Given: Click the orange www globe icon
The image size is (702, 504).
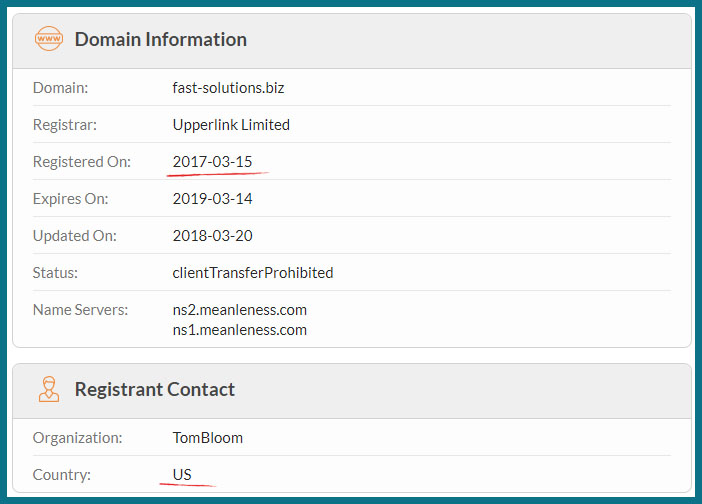Looking at the screenshot, I should pyautogui.click(x=49, y=38).
